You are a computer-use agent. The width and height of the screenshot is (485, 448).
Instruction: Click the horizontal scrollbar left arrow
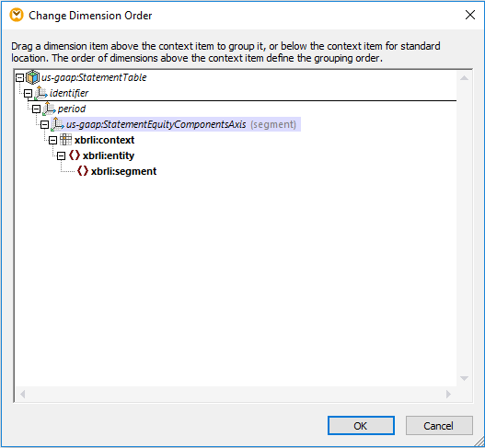click(22, 394)
